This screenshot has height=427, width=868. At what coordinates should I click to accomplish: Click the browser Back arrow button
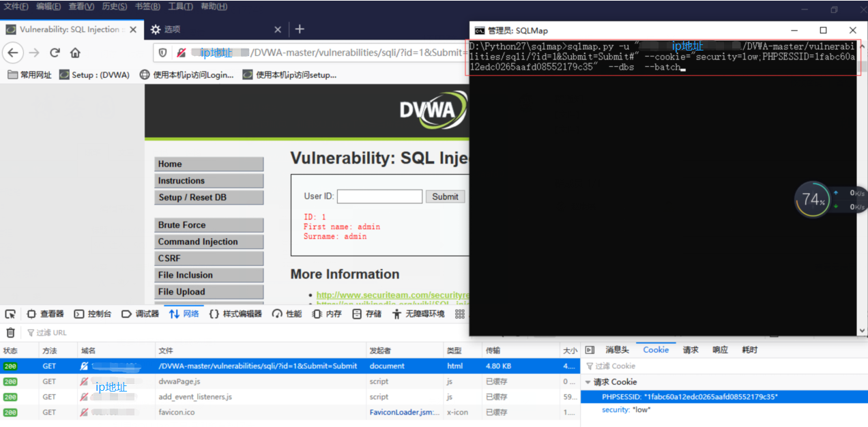(13, 53)
